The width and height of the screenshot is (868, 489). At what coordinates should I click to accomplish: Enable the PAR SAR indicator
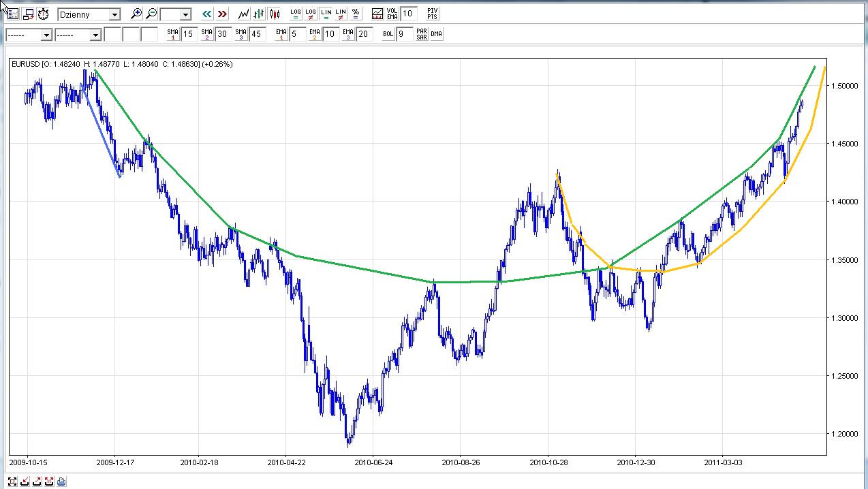(422, 34)
